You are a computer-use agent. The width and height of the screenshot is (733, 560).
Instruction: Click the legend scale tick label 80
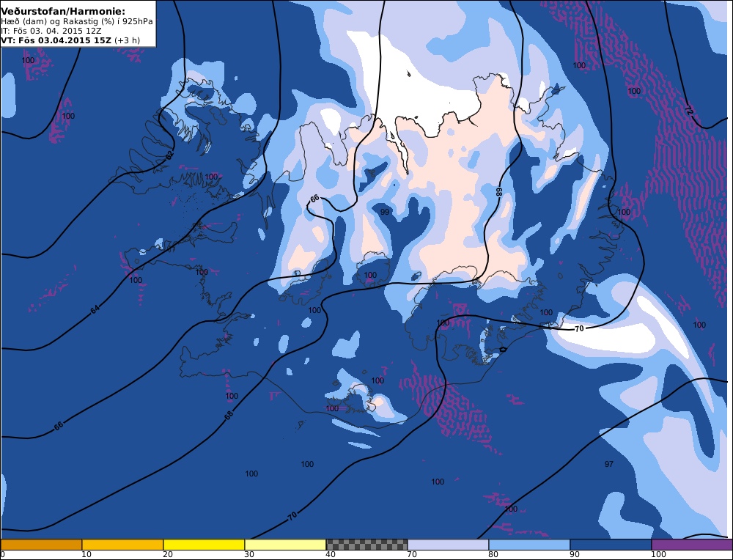pyautogui.click(x=493, y=554)
